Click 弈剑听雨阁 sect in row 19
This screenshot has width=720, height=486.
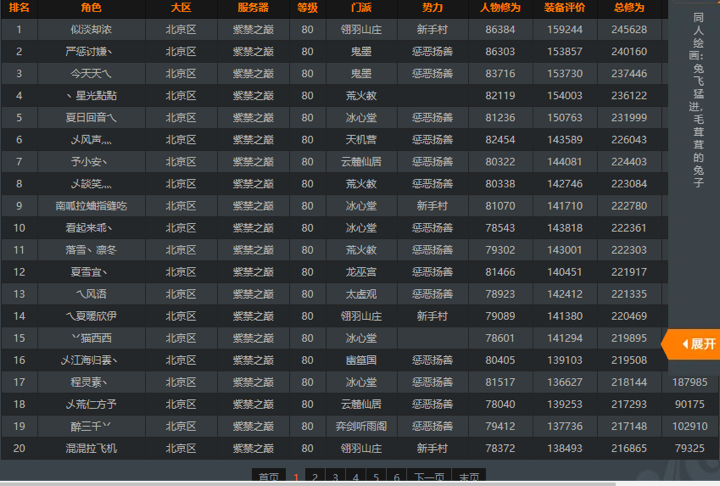point(361,425)
